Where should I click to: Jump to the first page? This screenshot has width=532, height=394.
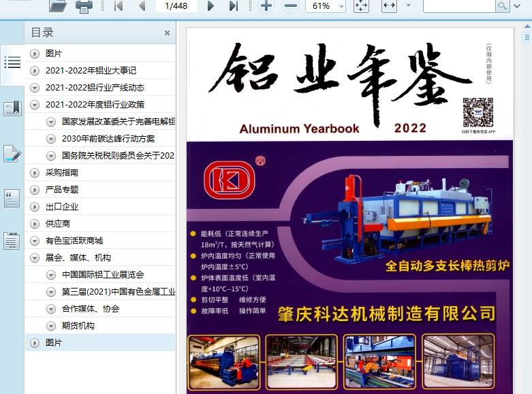click(x=119, y=5)
